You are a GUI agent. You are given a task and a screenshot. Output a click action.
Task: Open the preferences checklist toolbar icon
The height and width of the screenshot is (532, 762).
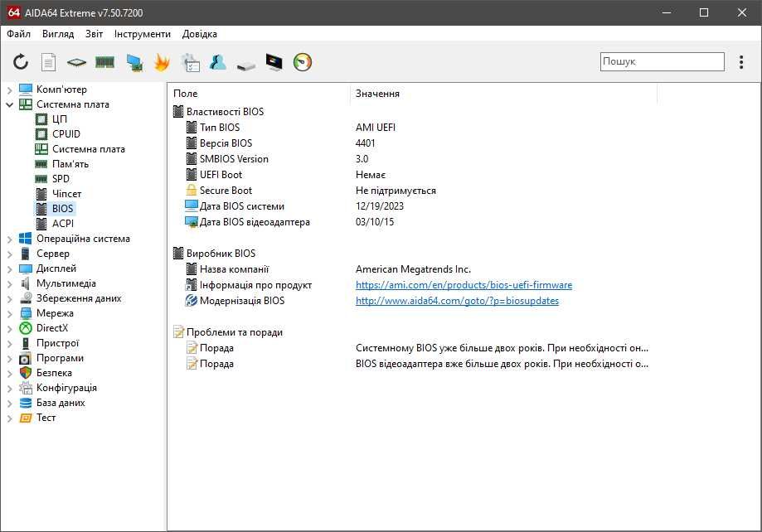pyautogui.click(x=190, y=63)
